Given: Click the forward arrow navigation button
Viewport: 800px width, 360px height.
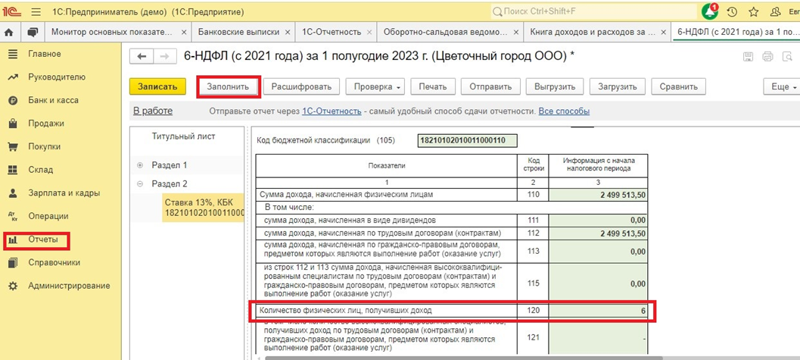Looking at the screenshot, I should 164,57.
